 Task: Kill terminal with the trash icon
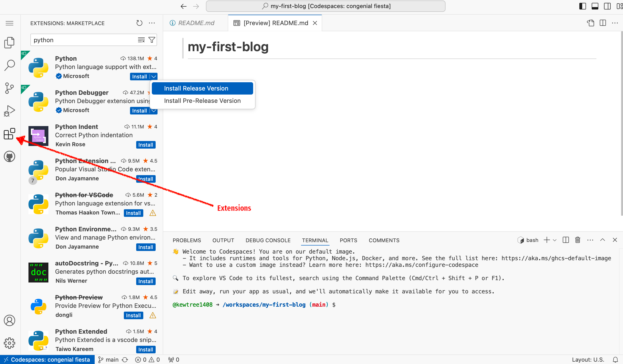pos(577,240)
